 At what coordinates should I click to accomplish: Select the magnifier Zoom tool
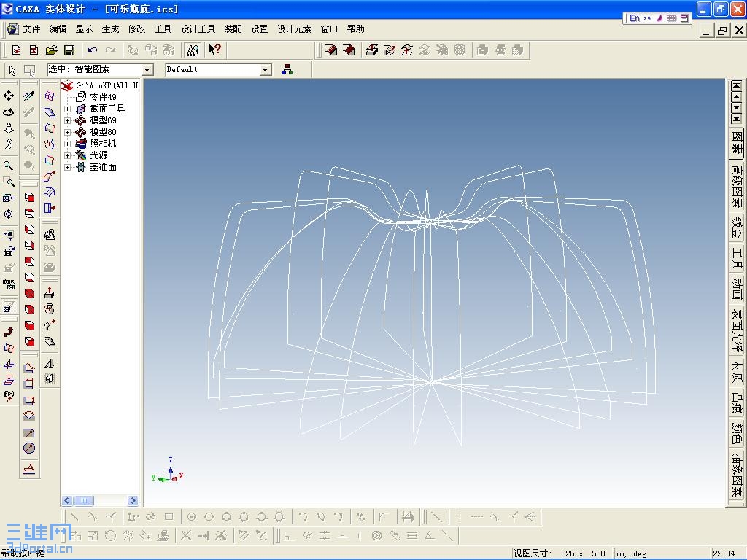coord(9,166)
